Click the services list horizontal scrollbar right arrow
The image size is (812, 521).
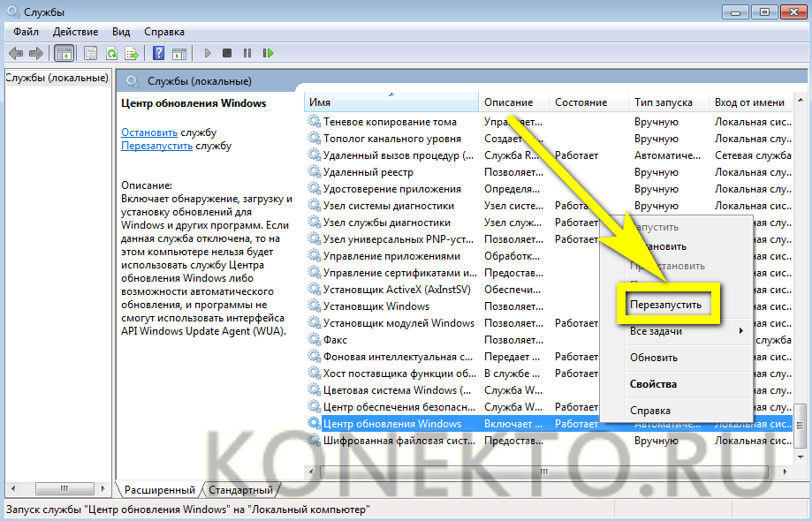click(x=785, y=472)
